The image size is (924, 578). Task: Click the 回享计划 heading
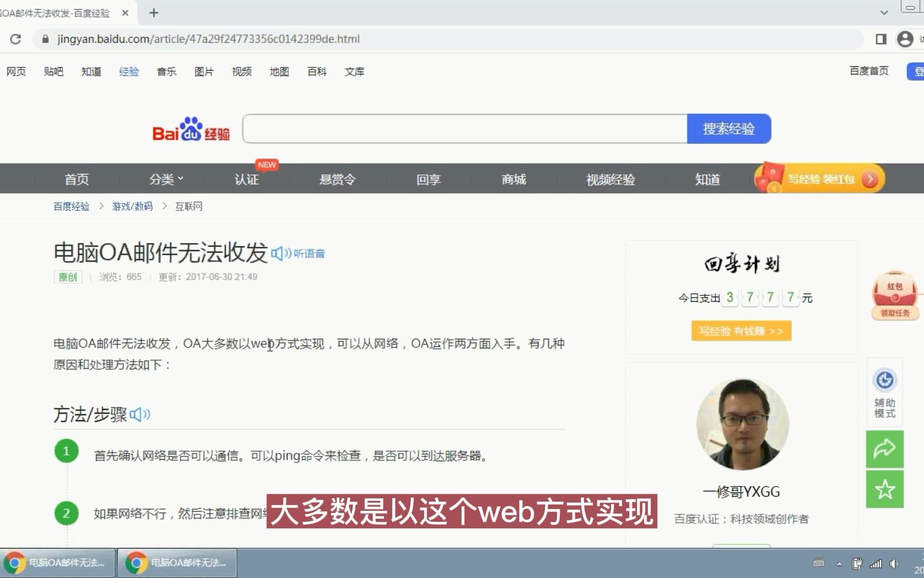(742, 264)
